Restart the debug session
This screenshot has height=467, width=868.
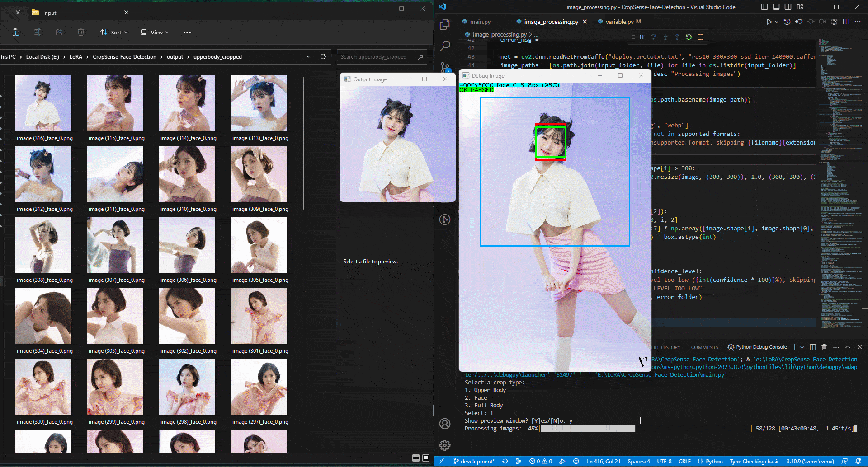point(689,37)
